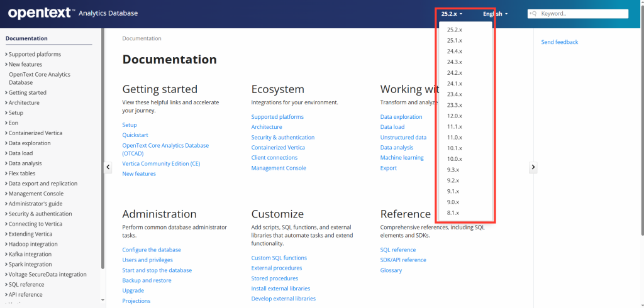This screenshot has width=644, height=308.
Task: Click in the Keyword search field
Action: [x=582, y=13]
